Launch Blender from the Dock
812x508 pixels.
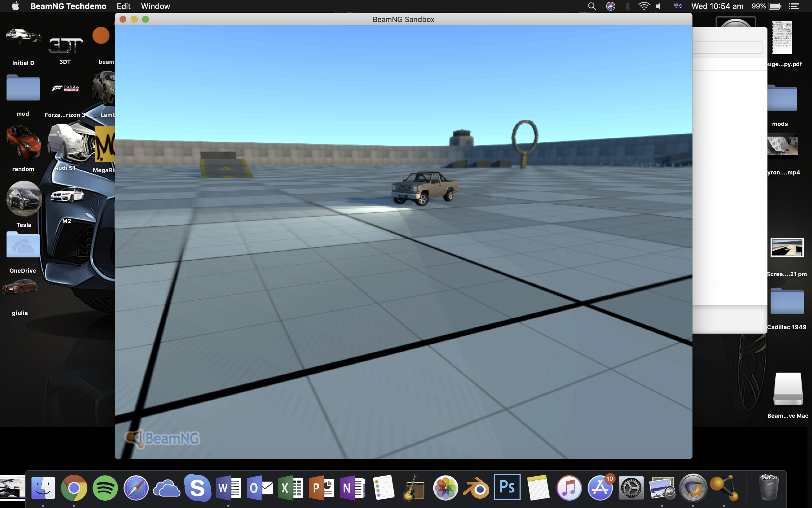click(x=476, y=488)
